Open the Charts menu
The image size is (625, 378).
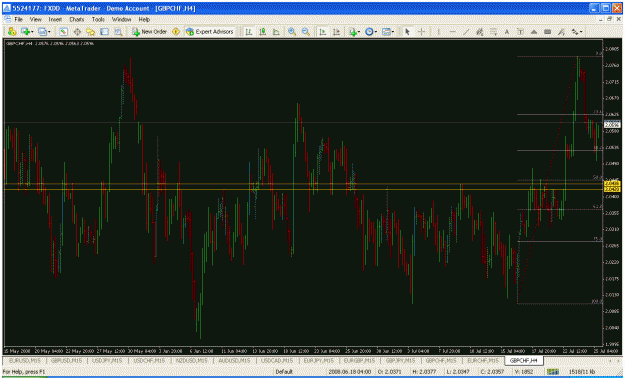tap(77, 19)
